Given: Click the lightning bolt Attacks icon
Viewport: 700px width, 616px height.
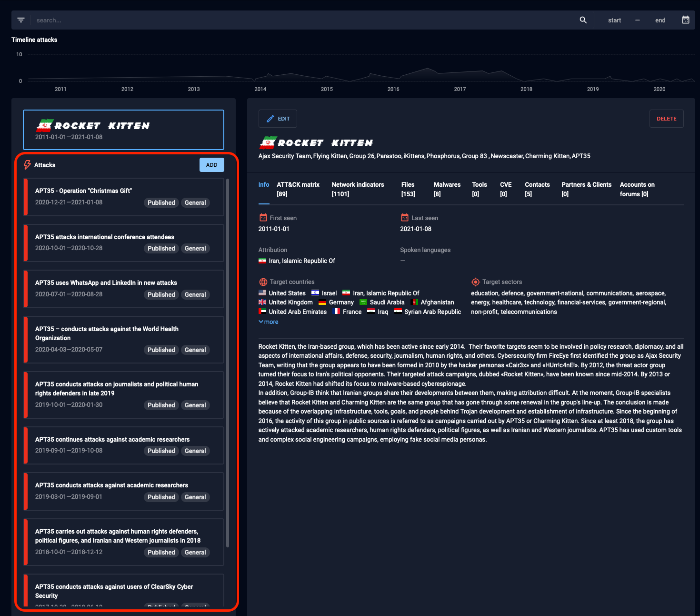Looking at the screenshot, I should tap(28, 165).
